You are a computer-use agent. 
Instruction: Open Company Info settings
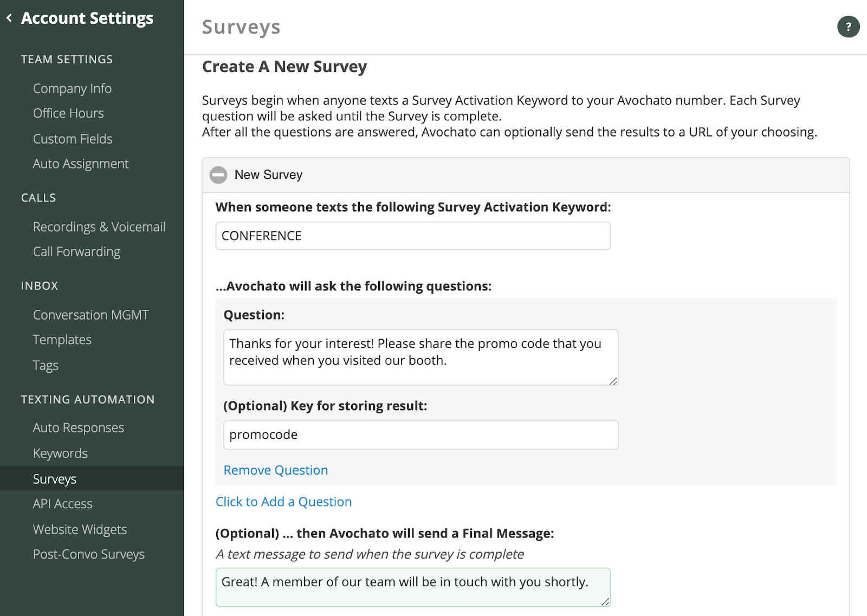pos(72,88)
